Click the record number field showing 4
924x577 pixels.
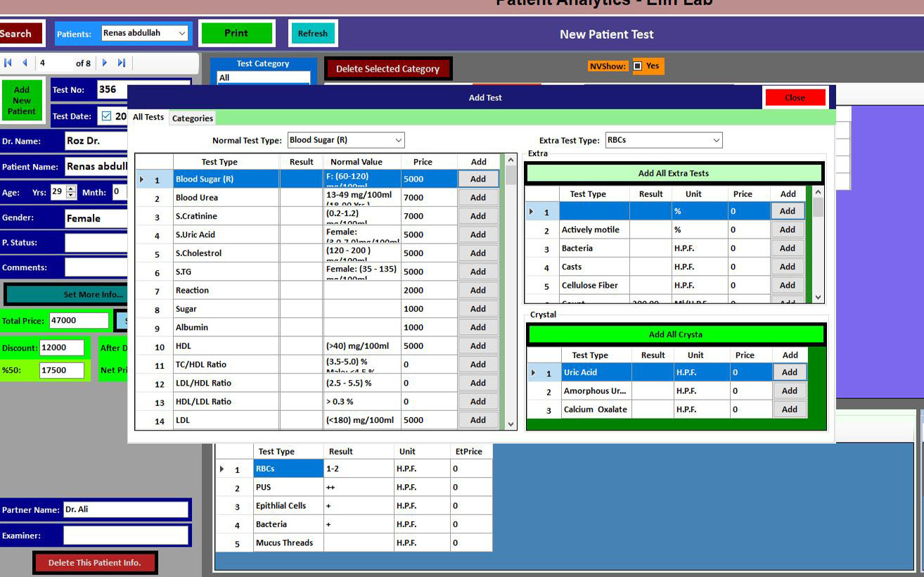click(53, 63)
